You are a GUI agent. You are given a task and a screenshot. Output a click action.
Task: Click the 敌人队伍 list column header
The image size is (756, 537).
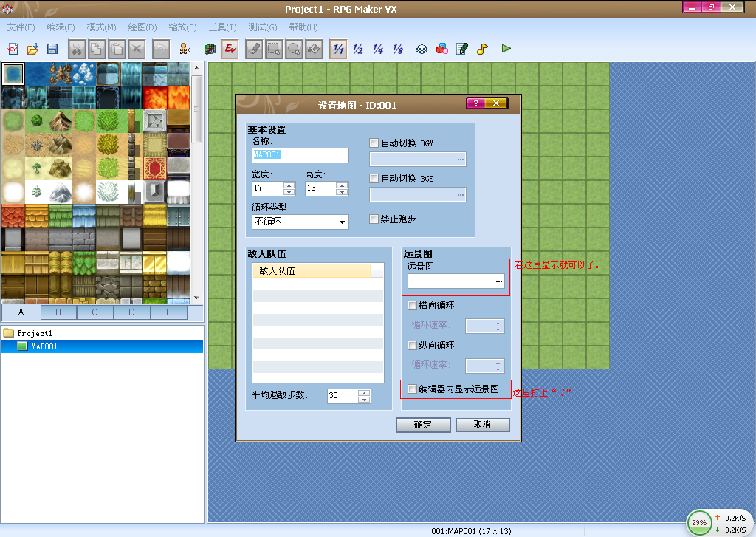(312, 270)
